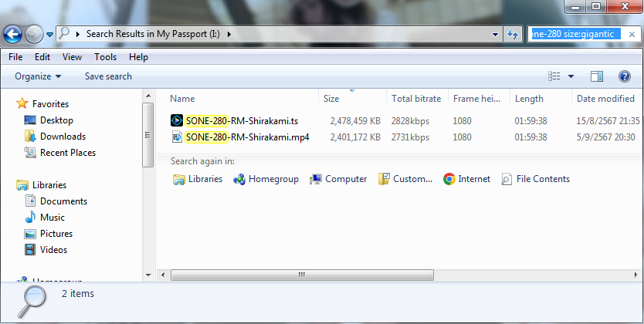Click the Videos library film icon
This screenshot has height=324, width=644.
tap(30, 250)
